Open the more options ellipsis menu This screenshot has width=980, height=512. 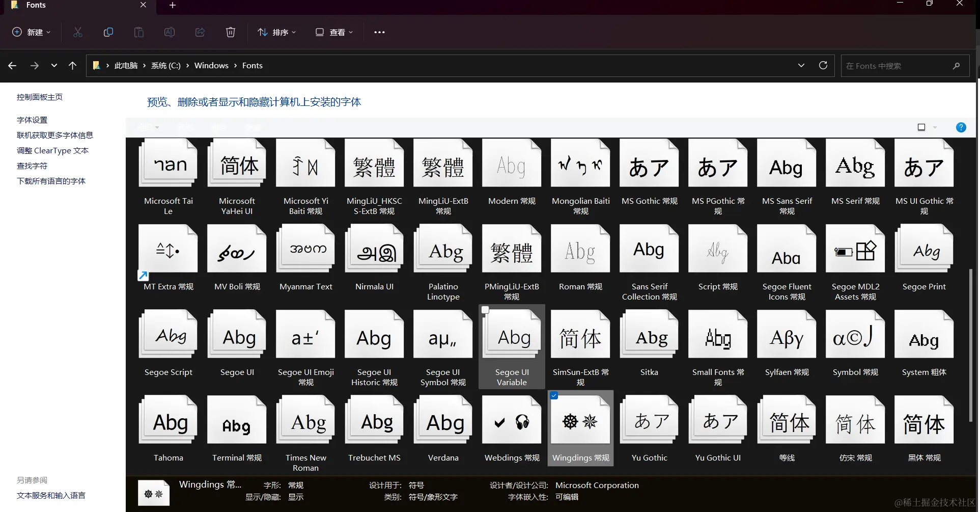pos(379,32)
